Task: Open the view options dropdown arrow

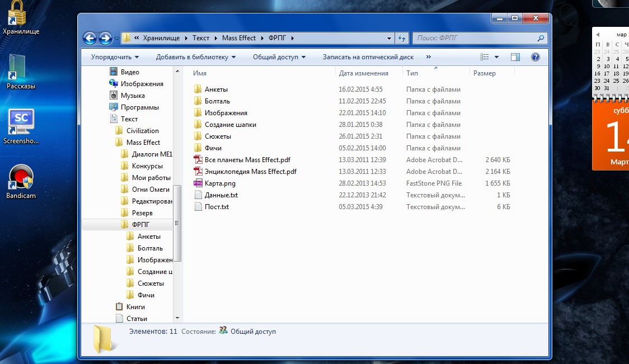Action: (x=496, y=57)
